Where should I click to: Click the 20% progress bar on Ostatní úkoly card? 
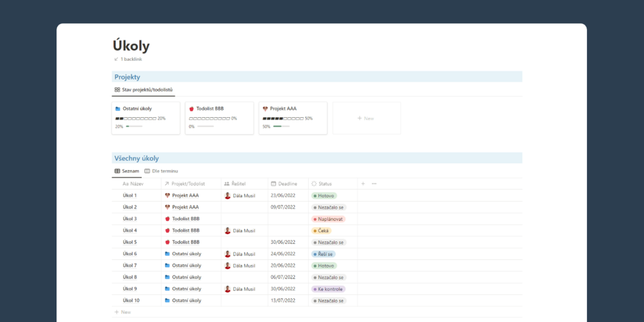pos(134,127)
